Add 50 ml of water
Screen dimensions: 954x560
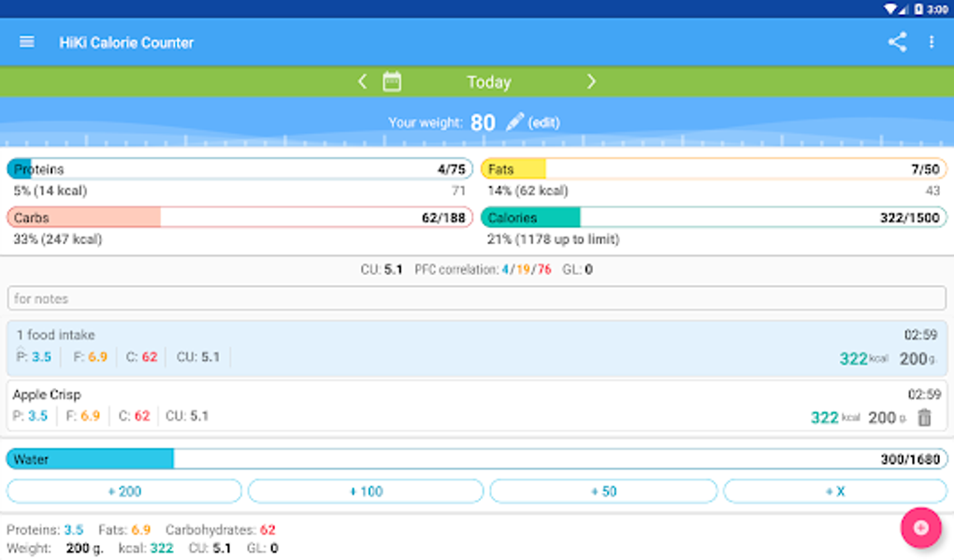[x=603, y=492]
